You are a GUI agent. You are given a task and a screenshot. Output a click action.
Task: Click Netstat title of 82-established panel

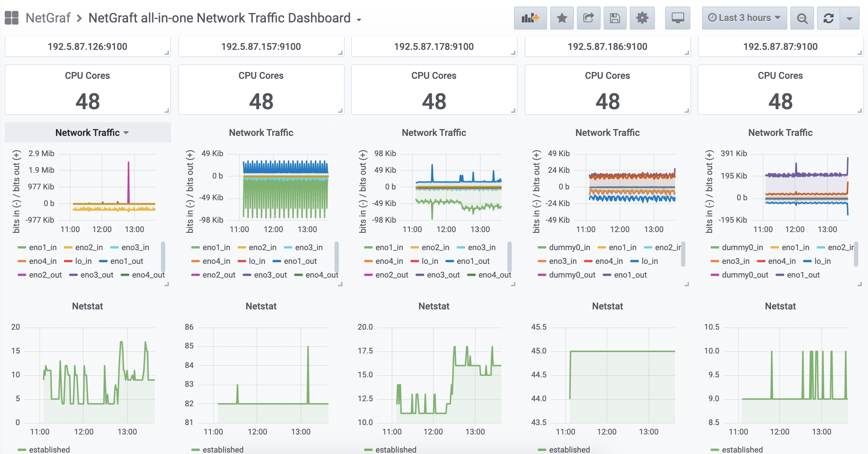(261, 306)
